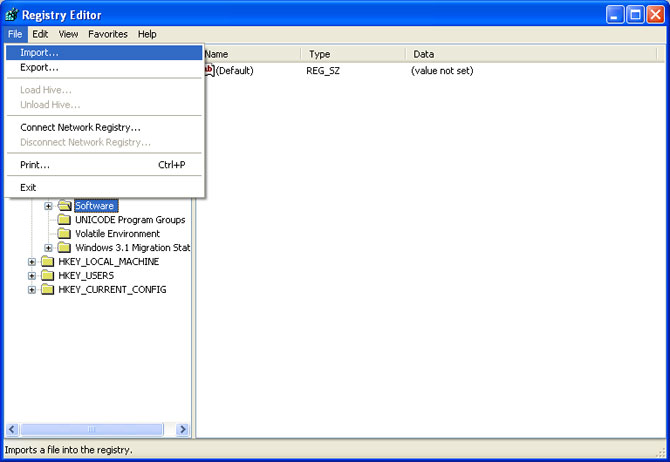Expand the HKEY_LOCAL_MACHINE tree node
This screenshot has height=462, width=670.
[x=32, y=262]
